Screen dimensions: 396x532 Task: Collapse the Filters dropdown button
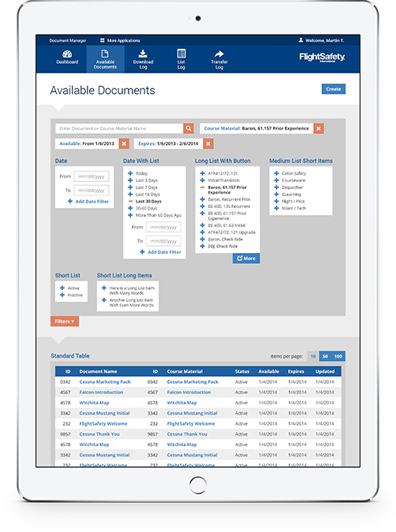coord(65,321)
